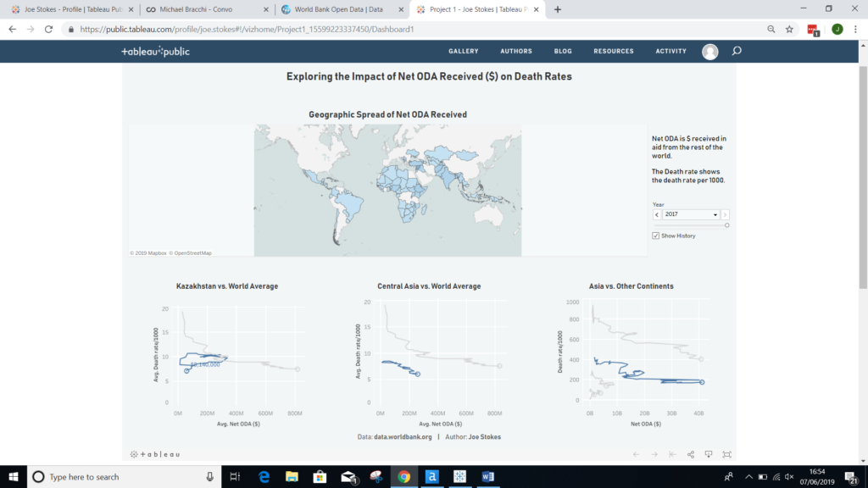Open the Resources menu

[613, 51]
